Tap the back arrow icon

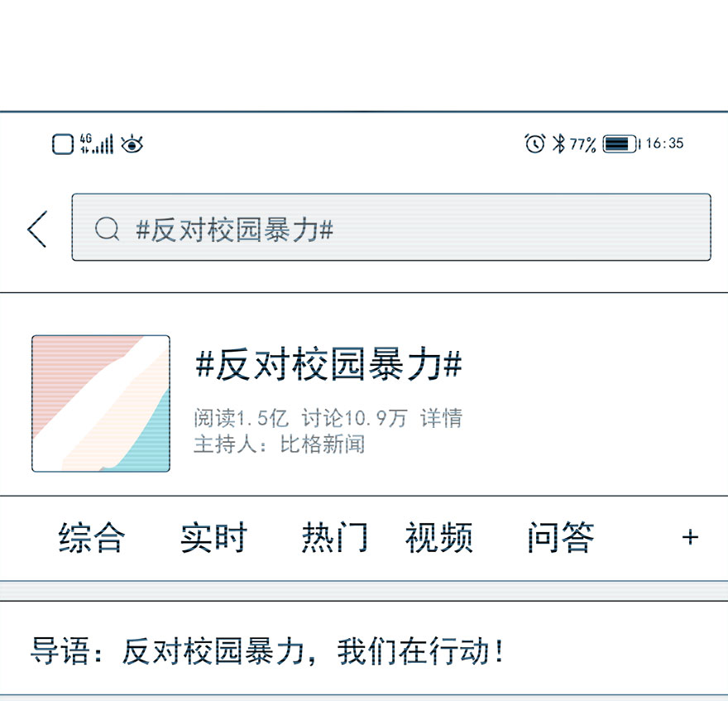tap(37, 228)
